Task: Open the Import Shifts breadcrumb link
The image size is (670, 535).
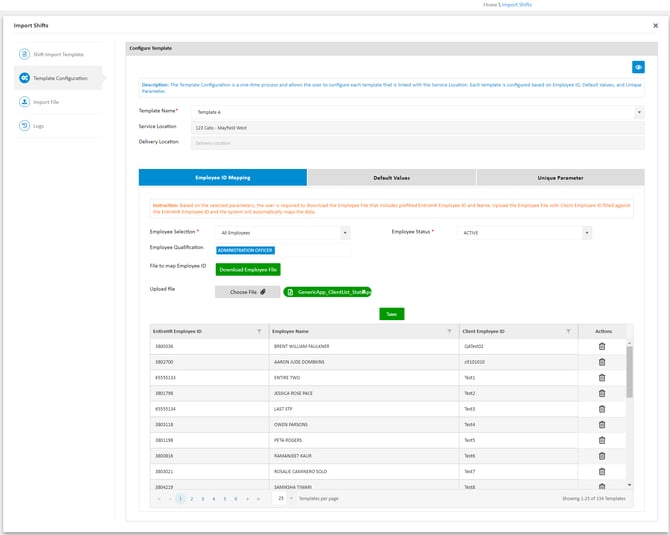Action: click(517, 5)
